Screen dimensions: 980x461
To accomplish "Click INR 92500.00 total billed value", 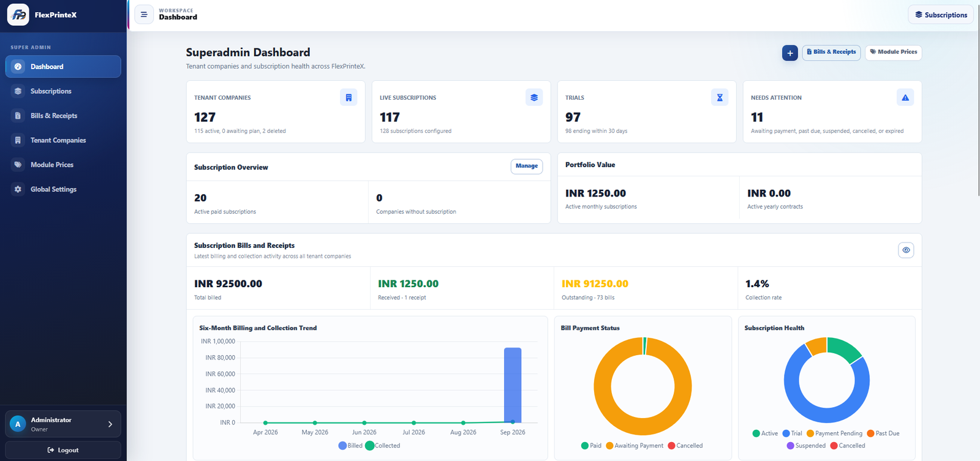I will click(x=228, y=283).
